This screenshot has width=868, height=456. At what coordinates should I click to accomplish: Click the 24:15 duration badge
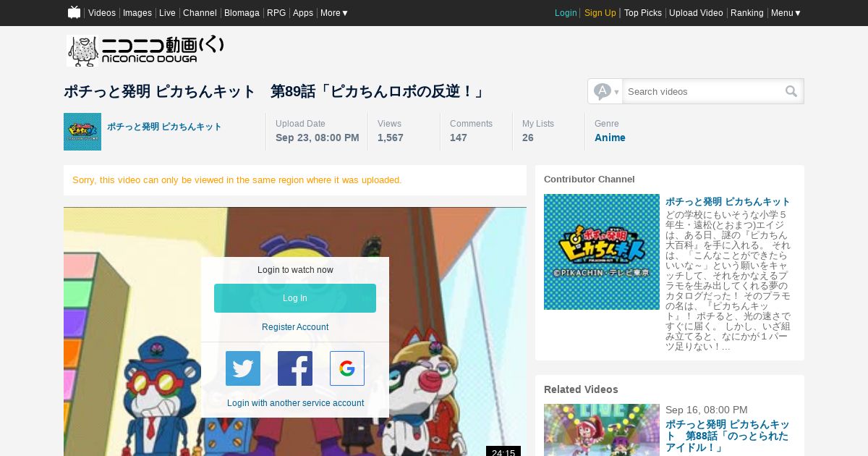click(503, 452)
